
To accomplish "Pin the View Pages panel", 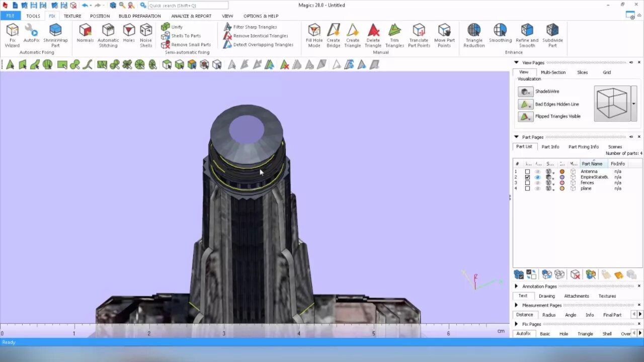I will [631, 62].
